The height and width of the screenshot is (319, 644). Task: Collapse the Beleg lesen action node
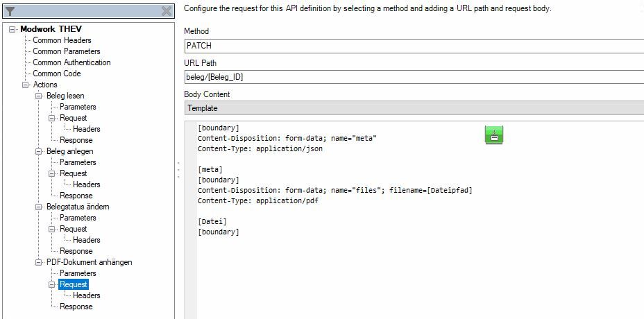coord(39,96)
